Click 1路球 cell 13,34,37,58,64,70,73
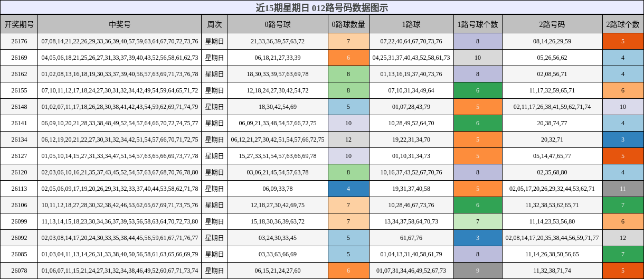Viewport: 644px width, 279px height. pyautogui.click(x=411, y=221)
